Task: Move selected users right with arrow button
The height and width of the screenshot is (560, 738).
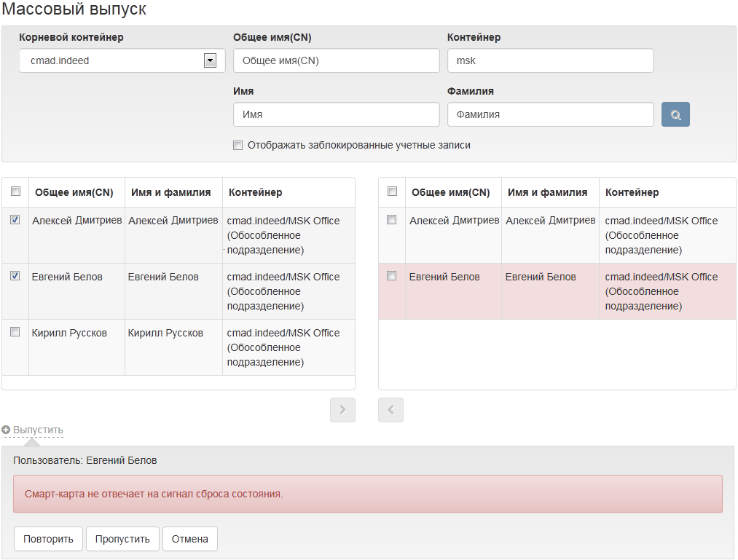Action: click(x=342, y=410)
